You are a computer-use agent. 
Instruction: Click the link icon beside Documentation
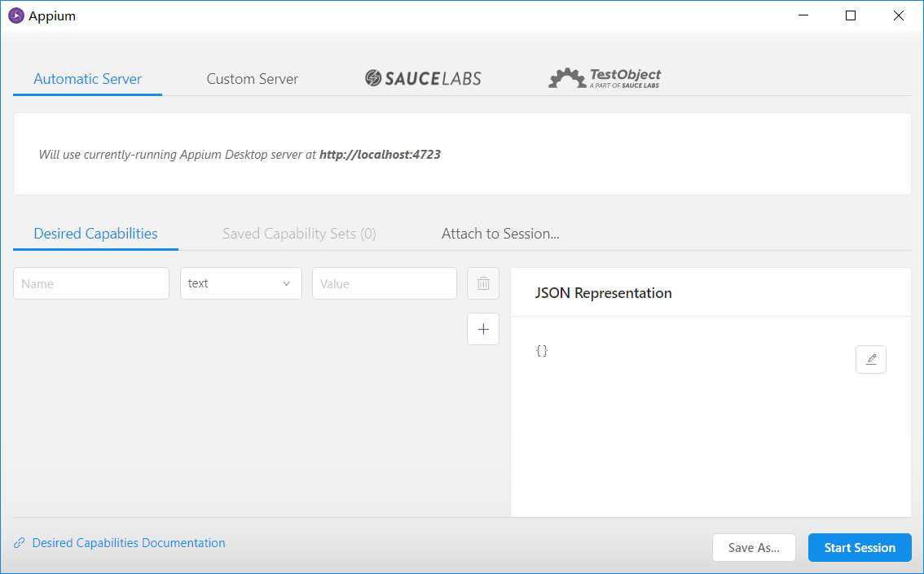20,543
